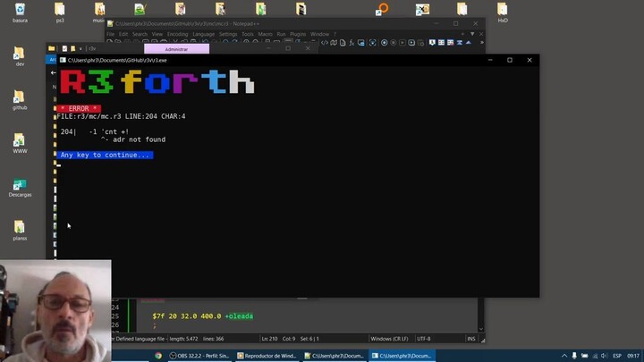Click the Function List fx icon in Notepad++
This screenshot has width=644, height=362.
click(352, 43)
